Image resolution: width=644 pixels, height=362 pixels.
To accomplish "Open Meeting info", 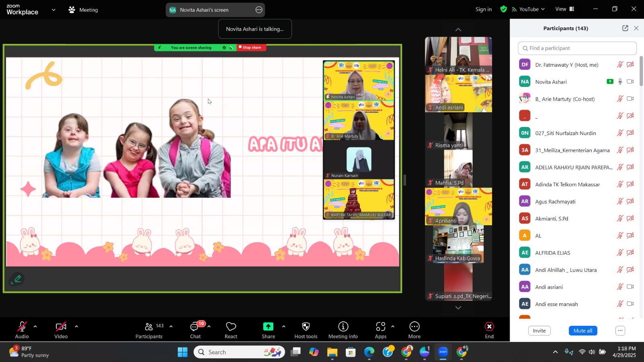I will [x=343, y=330].
